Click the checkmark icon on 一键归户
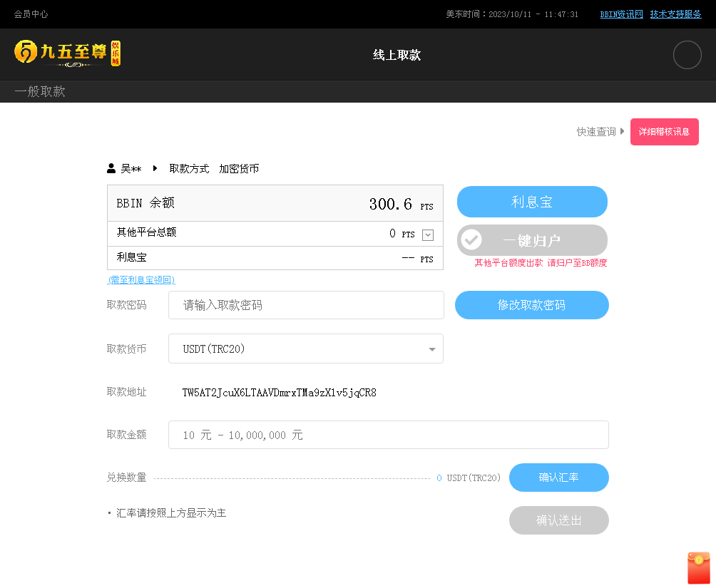The height and width of the screenshot is (588, 716). [x=471, y=240]
